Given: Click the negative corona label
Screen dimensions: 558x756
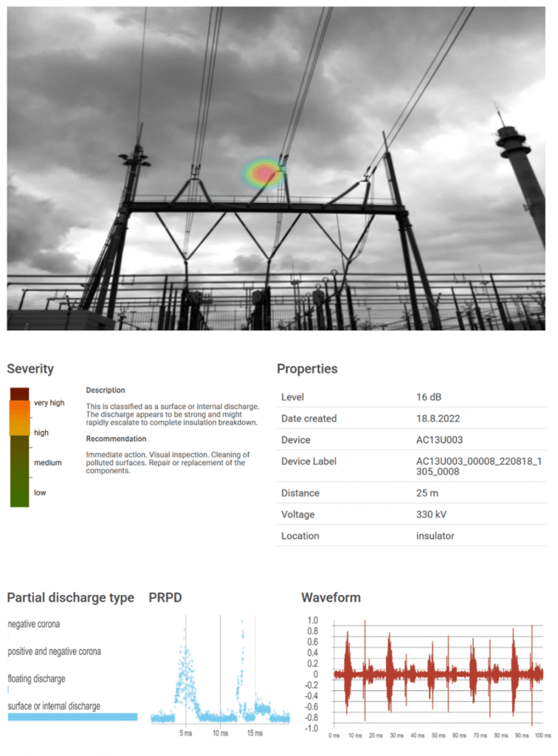Looking at the screenshot, I should [x=34, y=624].
